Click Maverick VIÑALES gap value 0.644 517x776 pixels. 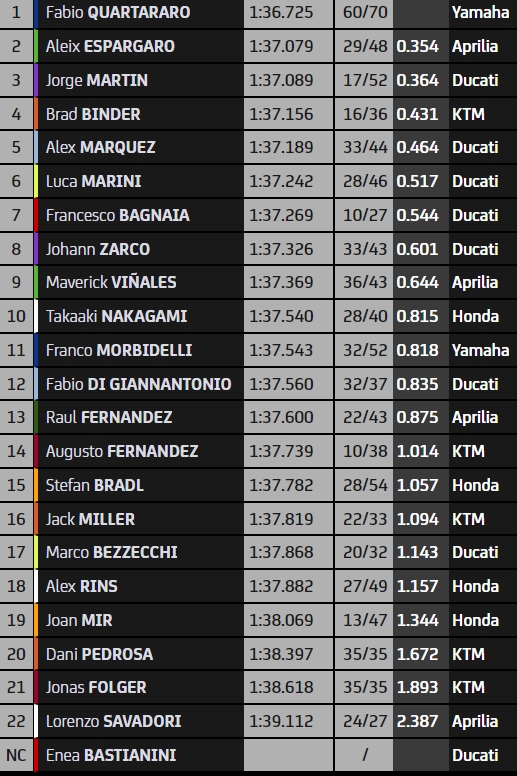(418, 282)
